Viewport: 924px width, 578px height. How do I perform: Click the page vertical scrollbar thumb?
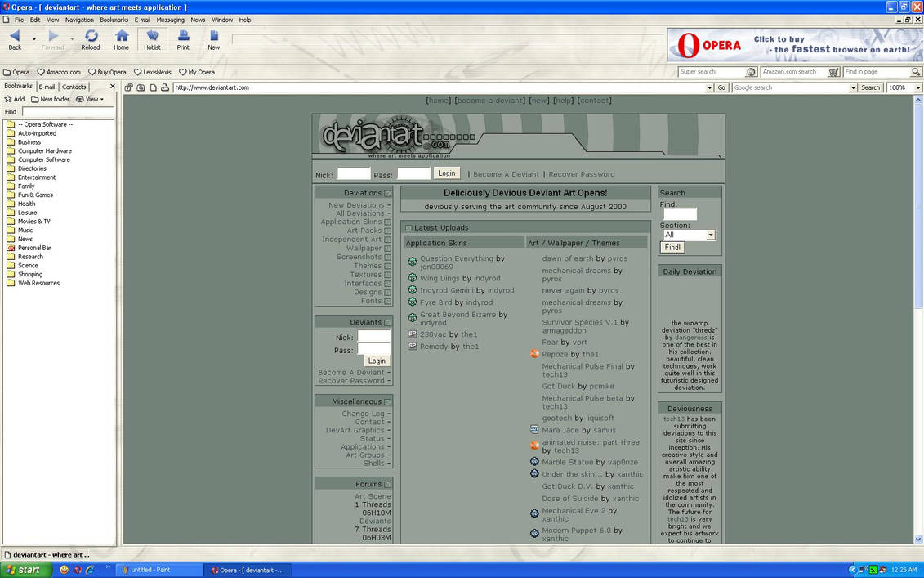point(918,206)
